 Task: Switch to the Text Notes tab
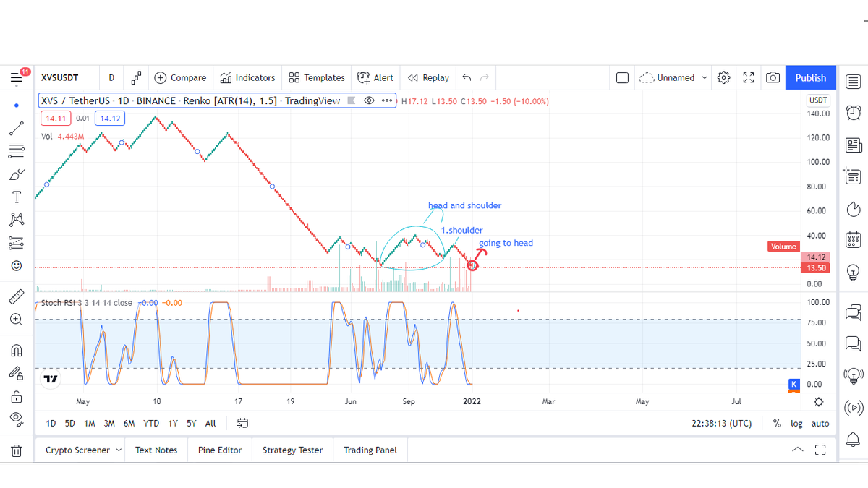click(156, 450)
